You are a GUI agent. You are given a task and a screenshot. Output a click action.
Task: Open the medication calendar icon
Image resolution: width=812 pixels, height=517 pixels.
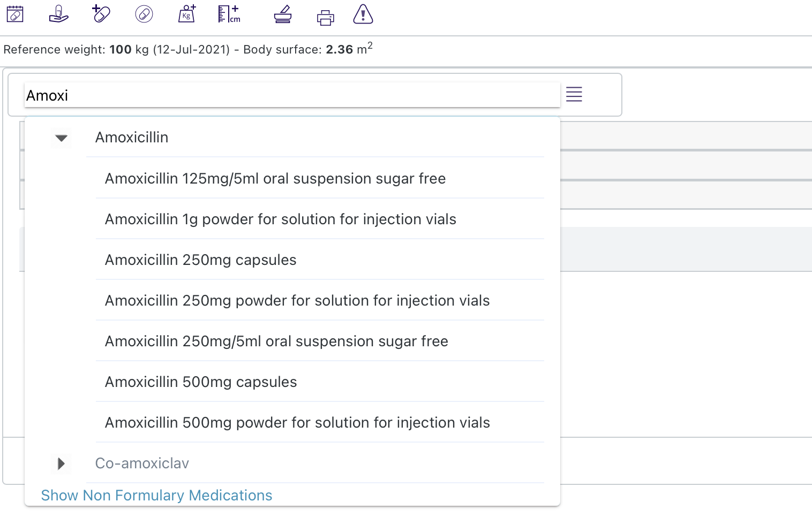pos(15,14)
